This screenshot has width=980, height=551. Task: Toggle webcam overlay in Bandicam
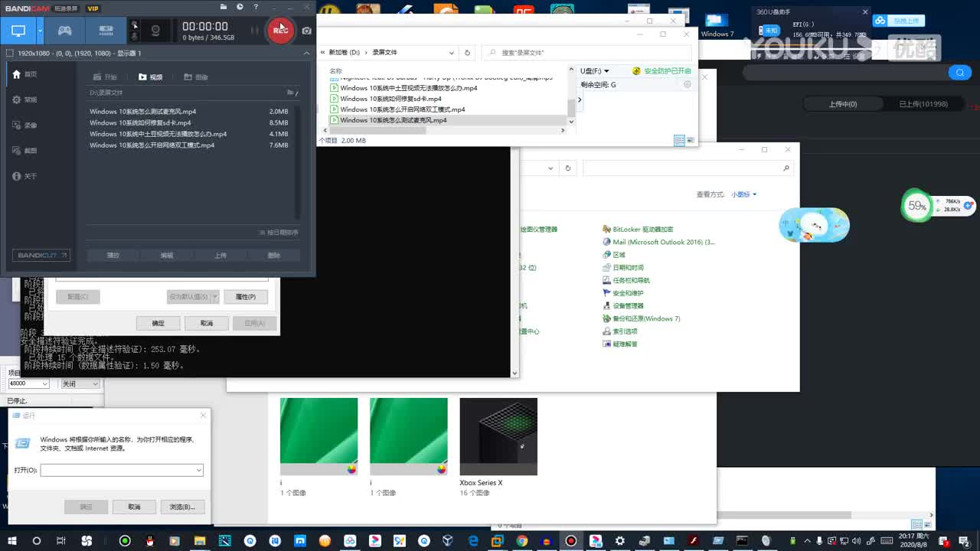[155, 31]
